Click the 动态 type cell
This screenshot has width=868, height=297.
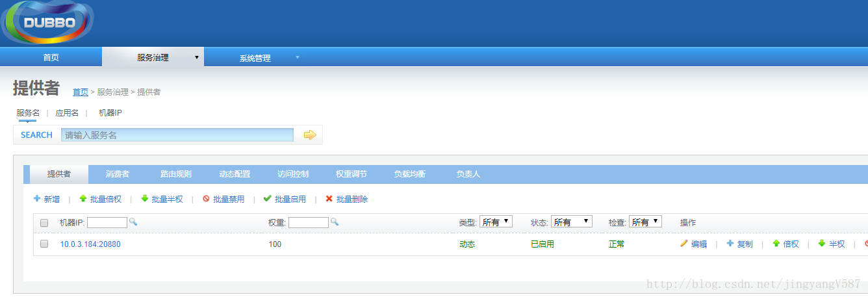pos(467,244)
